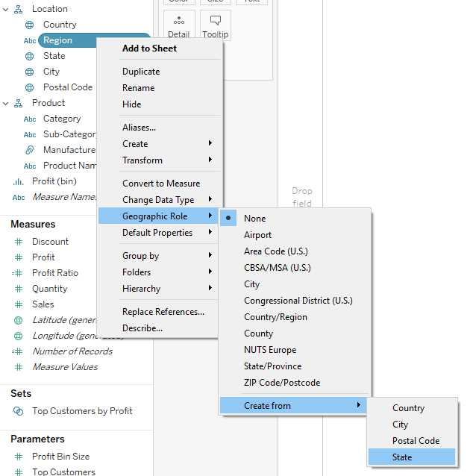
Task: Click the calculated field icon beside Profit Ratio
Action: point(17,273)
